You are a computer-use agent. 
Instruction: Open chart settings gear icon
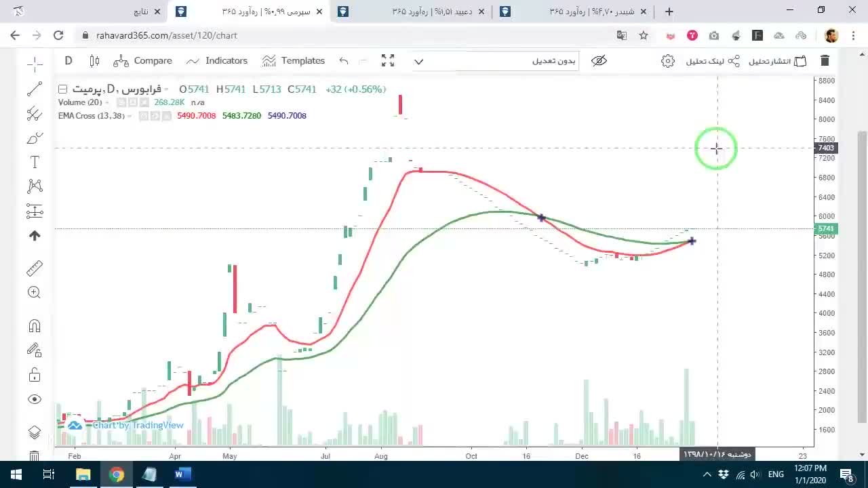pyautogui.click(x=668, y=61)
